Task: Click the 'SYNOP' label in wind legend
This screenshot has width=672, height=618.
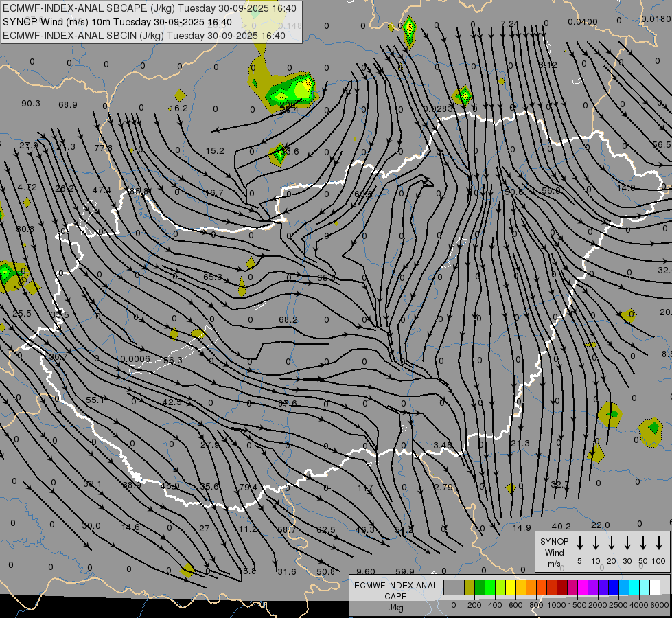Action: [554, 541]
